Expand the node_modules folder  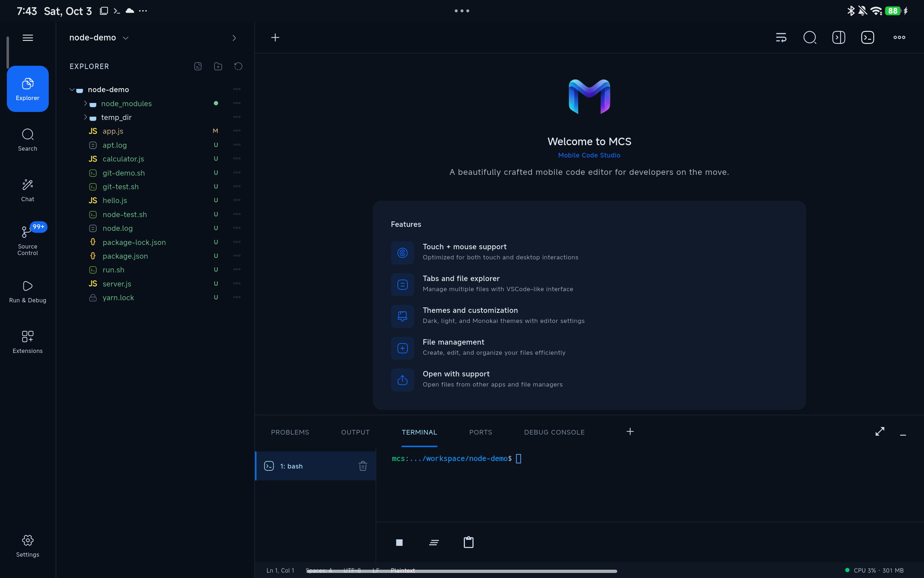click(85, 103)
